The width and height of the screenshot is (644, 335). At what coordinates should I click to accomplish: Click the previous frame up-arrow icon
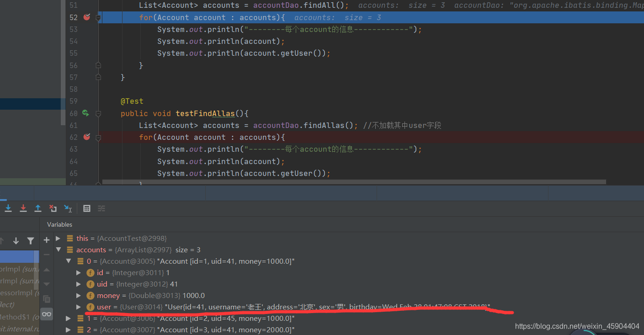tap(2, 241)
